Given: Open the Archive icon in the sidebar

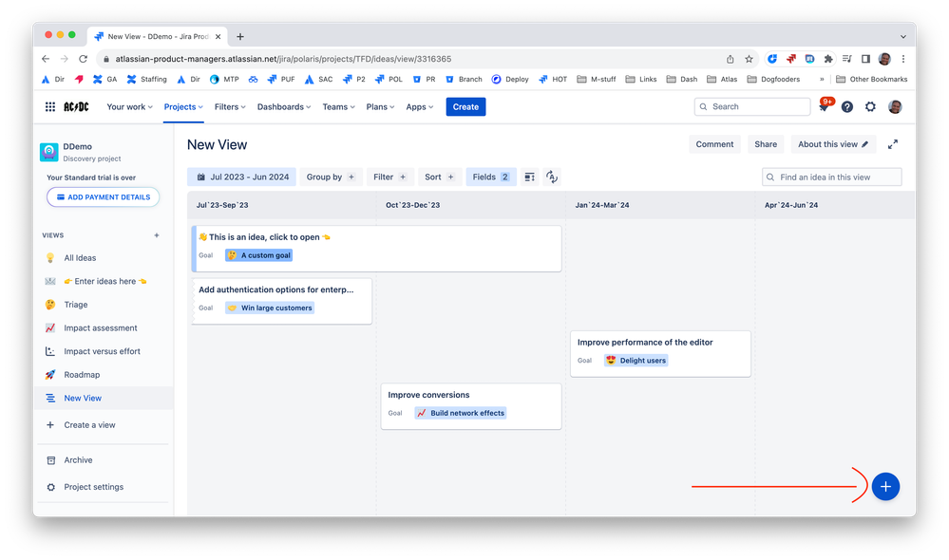Looking at the screenshot, I should pyautogui.click(x=51, y=460).
